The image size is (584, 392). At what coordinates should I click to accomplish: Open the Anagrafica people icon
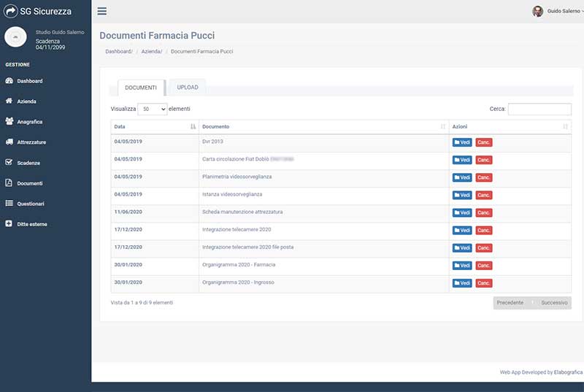click(9, 121)
